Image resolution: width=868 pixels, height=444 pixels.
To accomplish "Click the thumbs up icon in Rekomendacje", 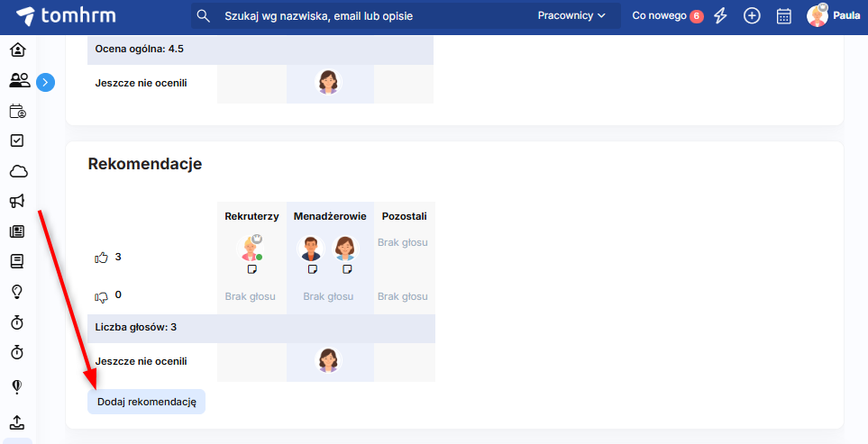I will point(101,258).
